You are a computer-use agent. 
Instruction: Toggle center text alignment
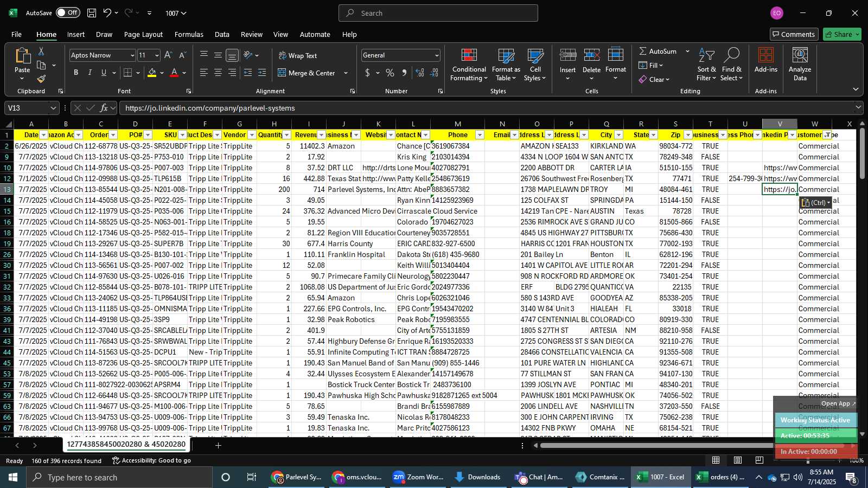click(x=218, y=73)
